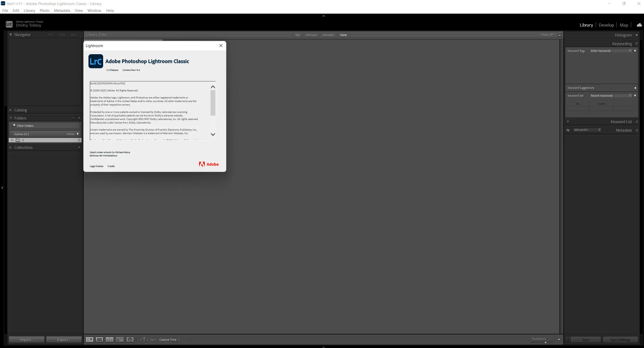
Task: Select FIT zoom in Navigator header
Action: click(50, 35)
